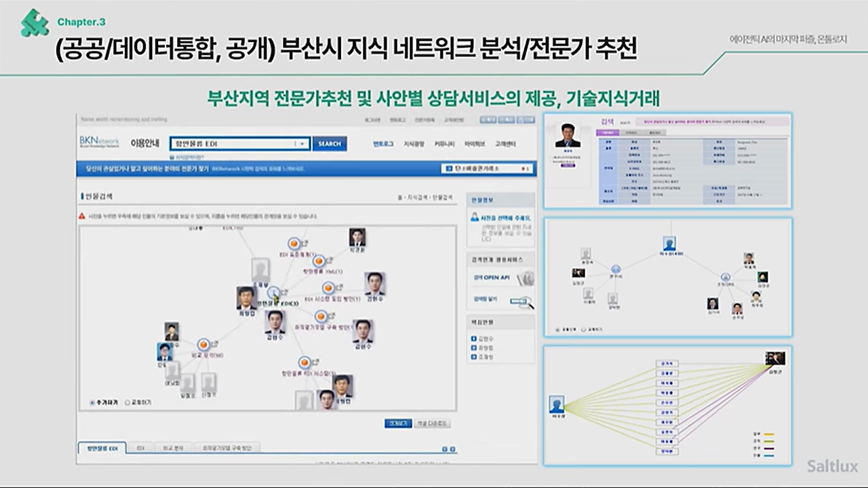
Task: Click the 논문 color legend line in the bottom-right panel
Action: tap(769, 449)
